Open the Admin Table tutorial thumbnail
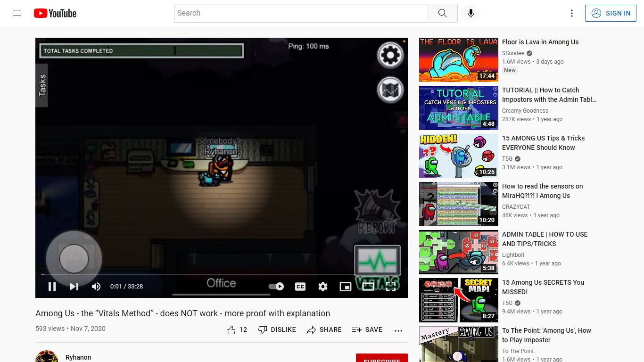 click(x=459, y=108)
